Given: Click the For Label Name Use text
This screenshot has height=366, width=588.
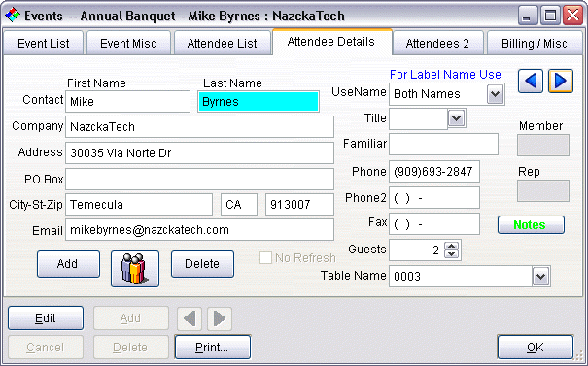Looking at the screenshot, I should [x=445, y=75].
